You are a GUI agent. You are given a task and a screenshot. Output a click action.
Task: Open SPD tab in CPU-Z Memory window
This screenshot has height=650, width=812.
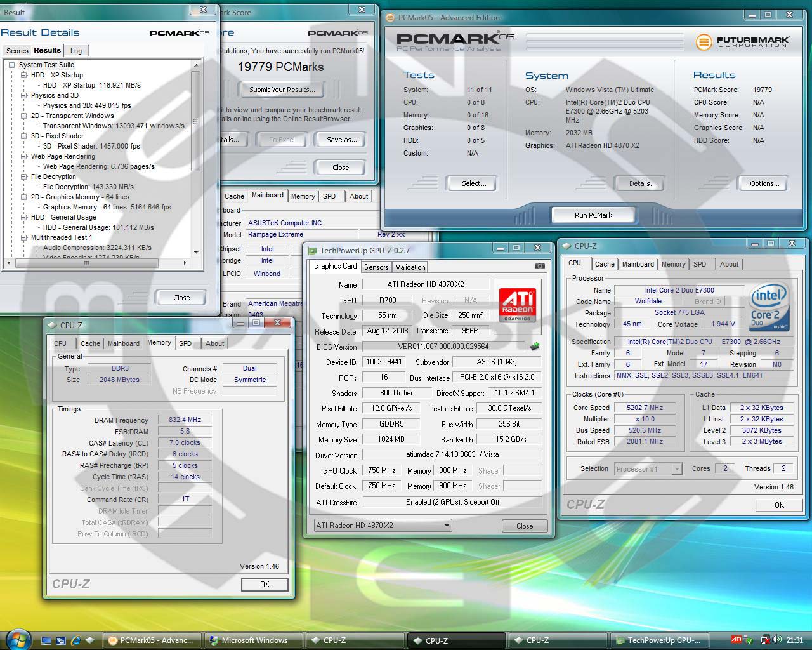(x=185, y=343)
